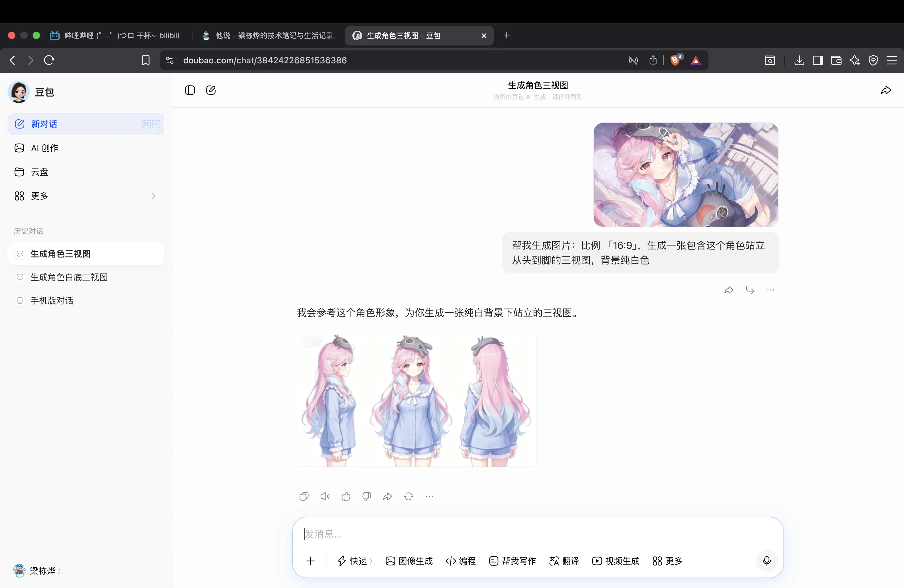The height and width of the screenshot is (588, 904).
Task: Open the Brave wallet icon
Action: coord(836,60)
